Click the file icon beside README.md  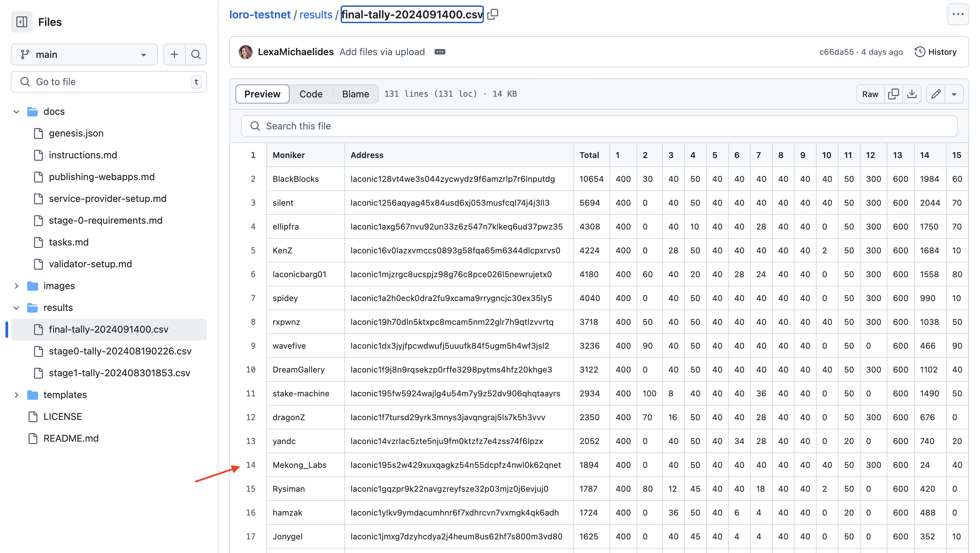click(x=33, y=438)
